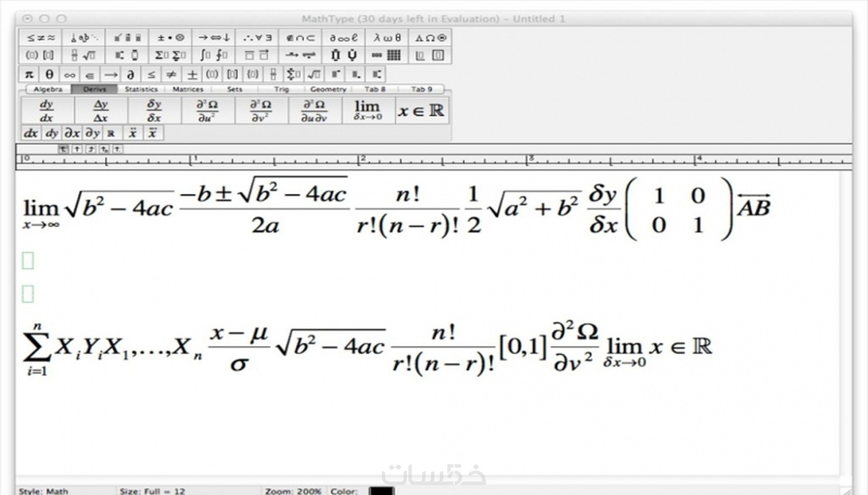Screen dimensions: 868x495
Task: Insert the x double-dot symbol
Action: pos(132,133)
